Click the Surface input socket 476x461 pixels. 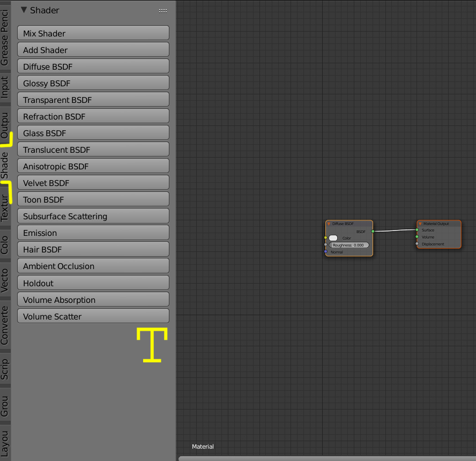(x=417, y=230)
